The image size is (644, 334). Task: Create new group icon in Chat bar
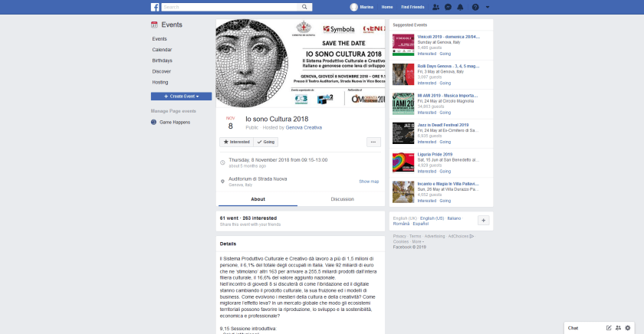click(618, 328)
